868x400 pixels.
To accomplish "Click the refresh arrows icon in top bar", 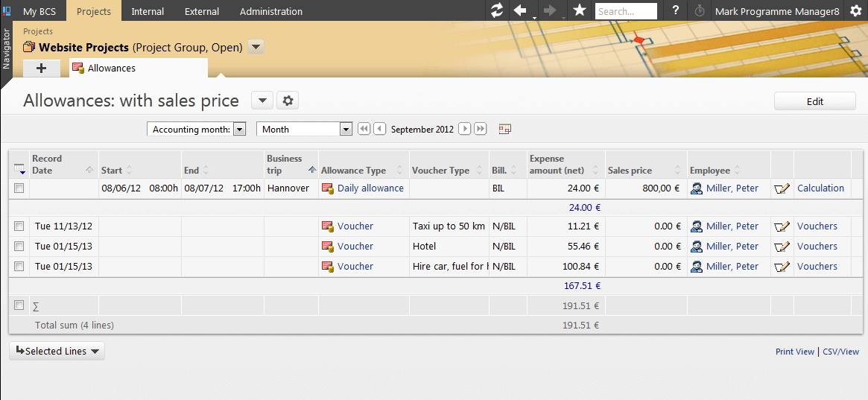I will click(x=497, y=11).
